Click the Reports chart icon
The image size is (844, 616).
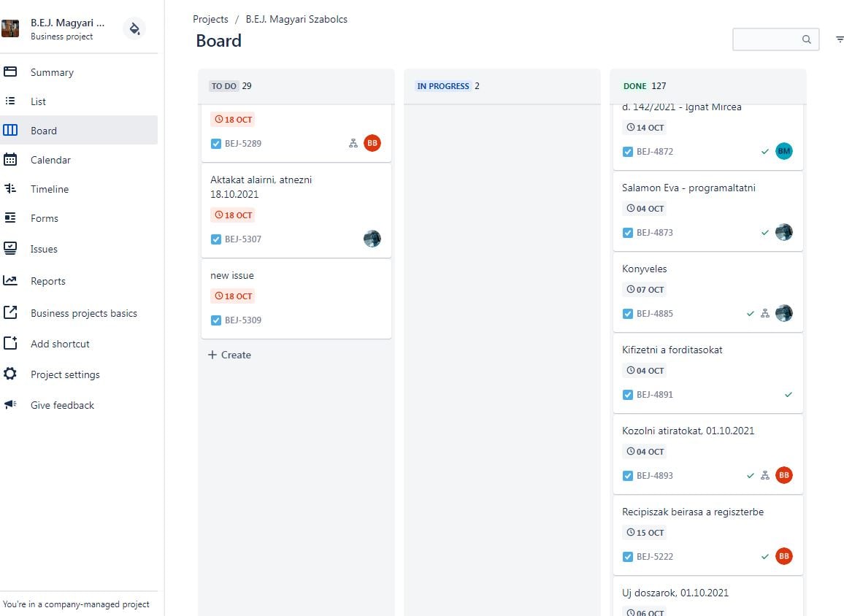point(10,280)
